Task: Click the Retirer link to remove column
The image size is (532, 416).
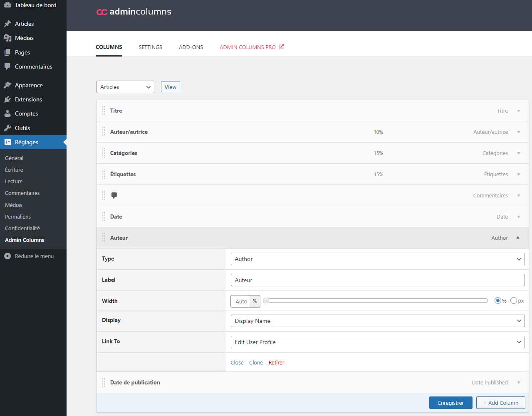Action: tap(276, 362)
